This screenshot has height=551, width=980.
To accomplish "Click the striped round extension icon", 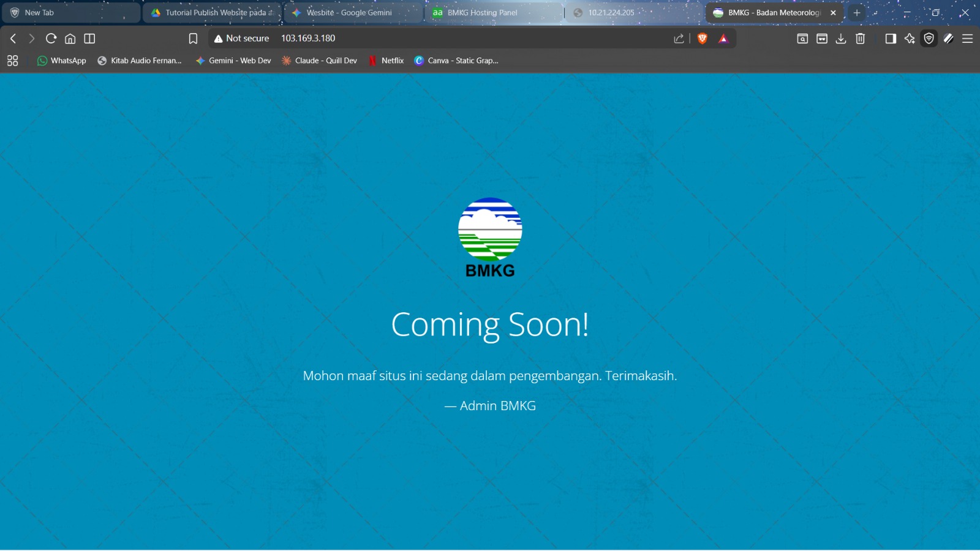I will (x=949, y=39).
